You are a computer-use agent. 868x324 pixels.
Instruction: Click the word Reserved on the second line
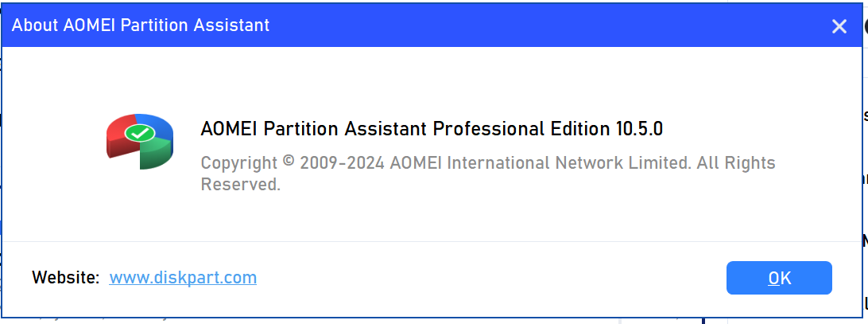click(238, 185)
